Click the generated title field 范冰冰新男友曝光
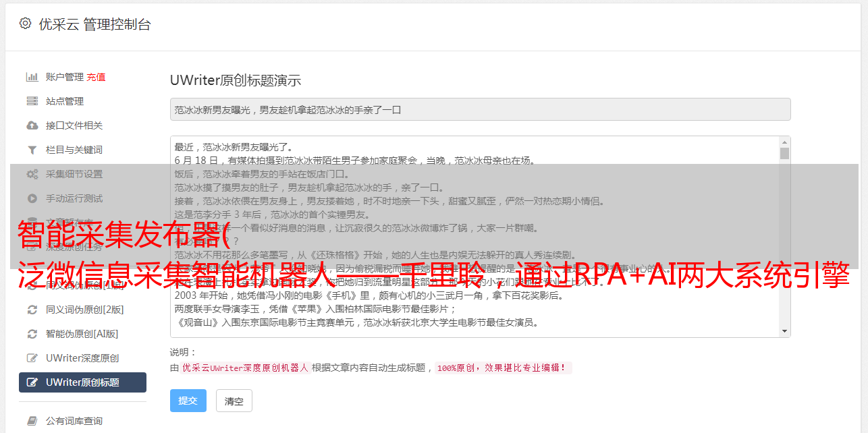The image size is (868, 433). pos(480,109)
